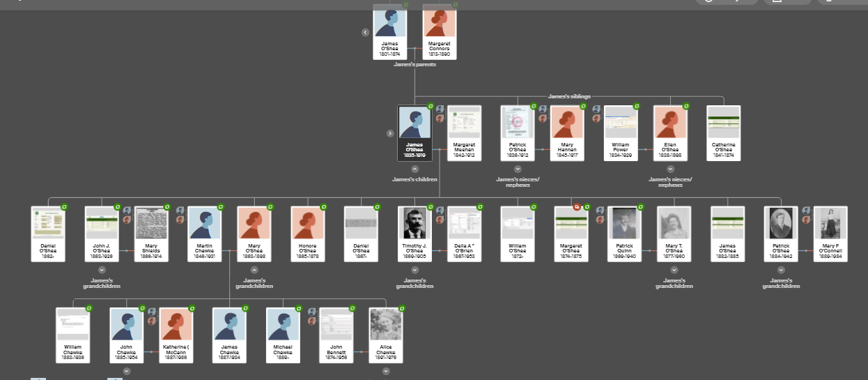Screen dimensions: 868x380
Task: Click left arrow beside James O'Shea 1801-1874
Action: pos(365,32)
